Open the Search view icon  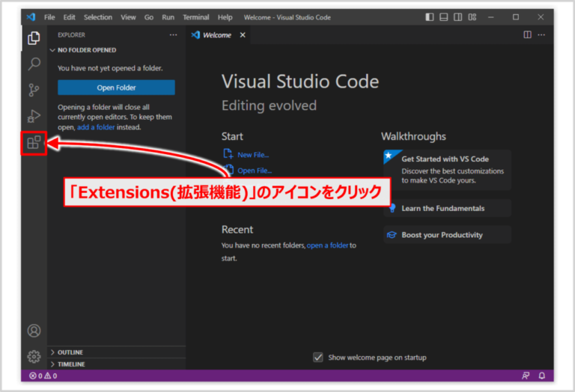(34, 64)
